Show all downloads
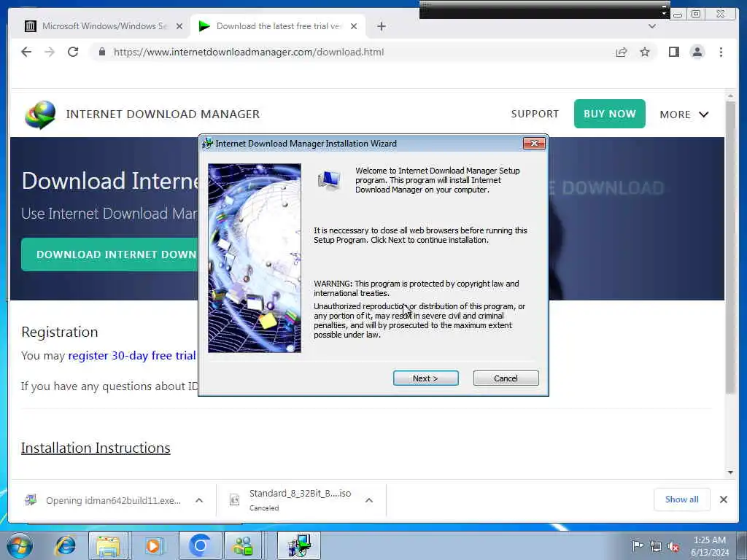Image resolution: width=747 pixels, height=560 pixels. tap(682, 499)
